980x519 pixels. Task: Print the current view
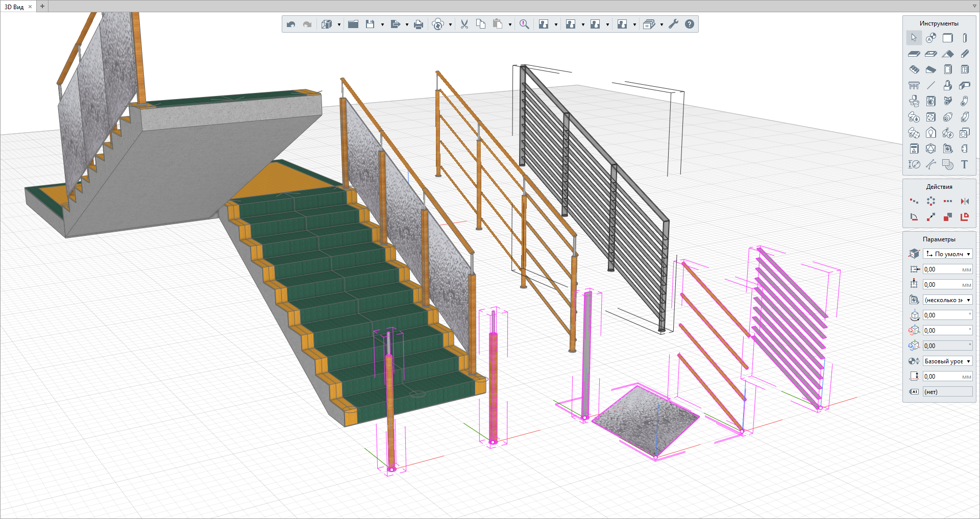click(419, 24)
